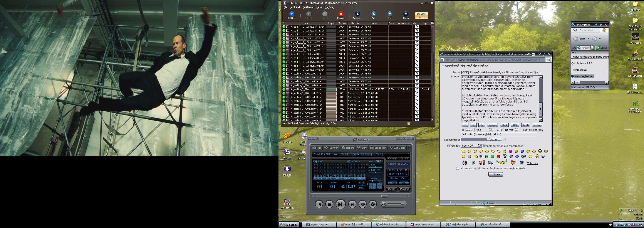Switch JetAudio source mode to FILE
The image size is (644, 228).
[379, 161]
